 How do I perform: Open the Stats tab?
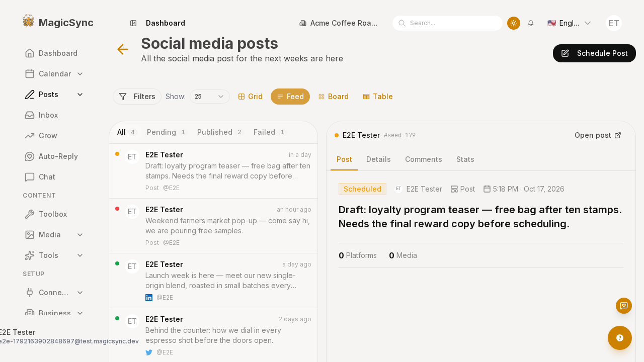click(x=465, y=159)
